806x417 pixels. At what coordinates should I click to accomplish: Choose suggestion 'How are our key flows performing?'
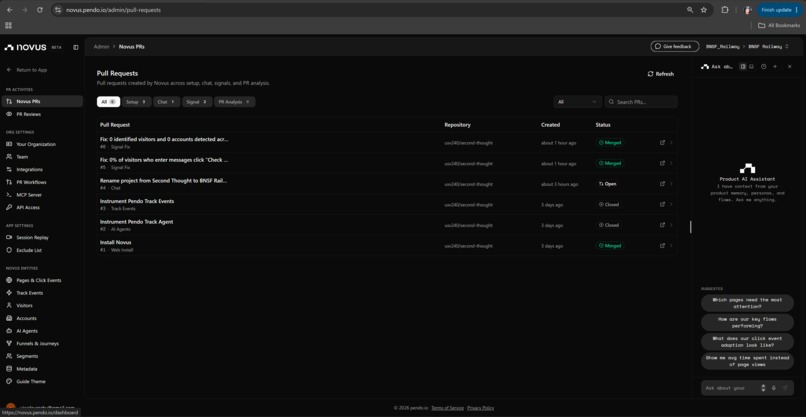747,322
